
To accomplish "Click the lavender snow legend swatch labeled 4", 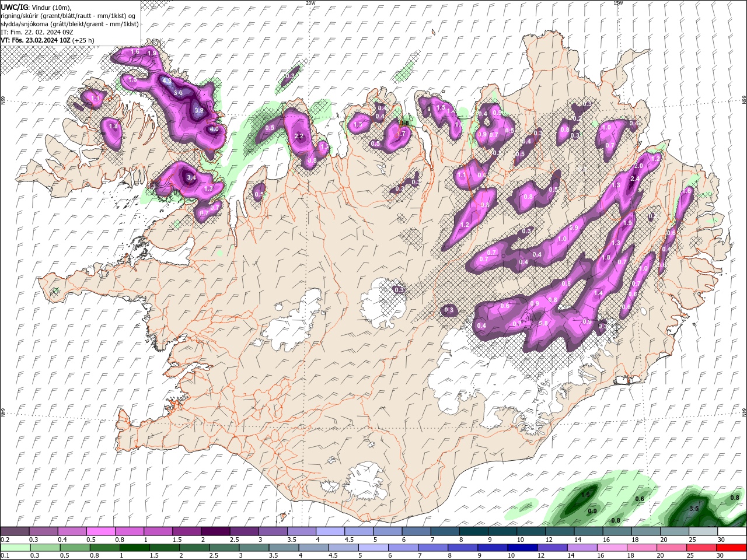I will [x=330, y=531].
